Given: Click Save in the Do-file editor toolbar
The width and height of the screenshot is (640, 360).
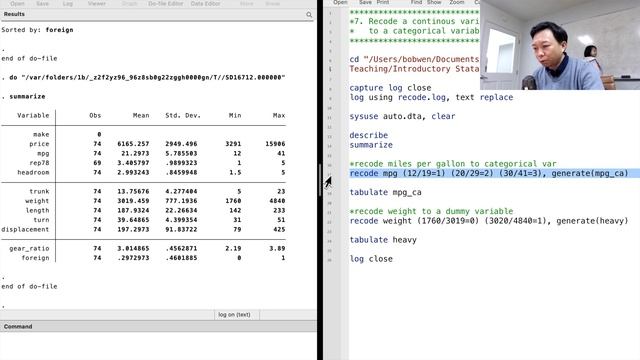Looking at the screenshot, I should click(365, 2).
